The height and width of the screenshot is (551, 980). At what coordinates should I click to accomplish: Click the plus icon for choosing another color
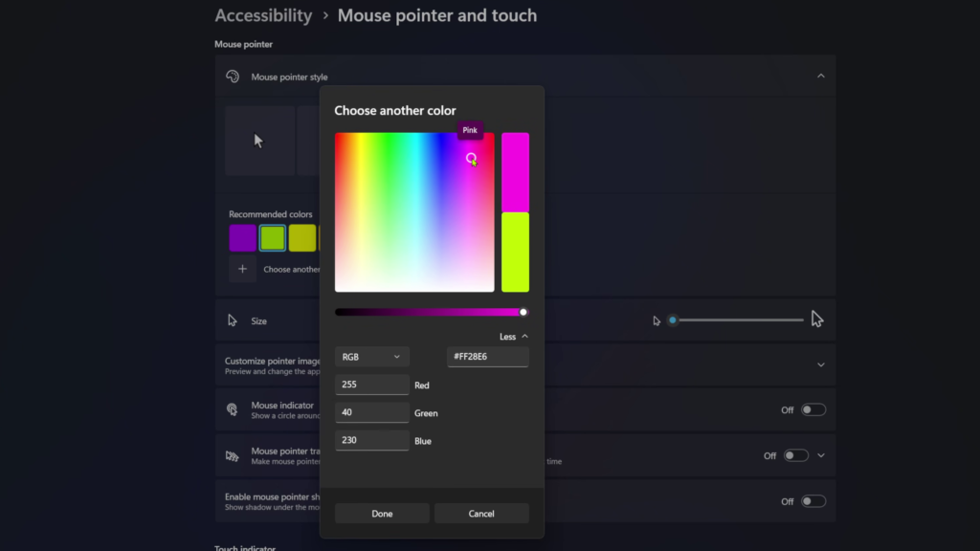coord(242,269)
